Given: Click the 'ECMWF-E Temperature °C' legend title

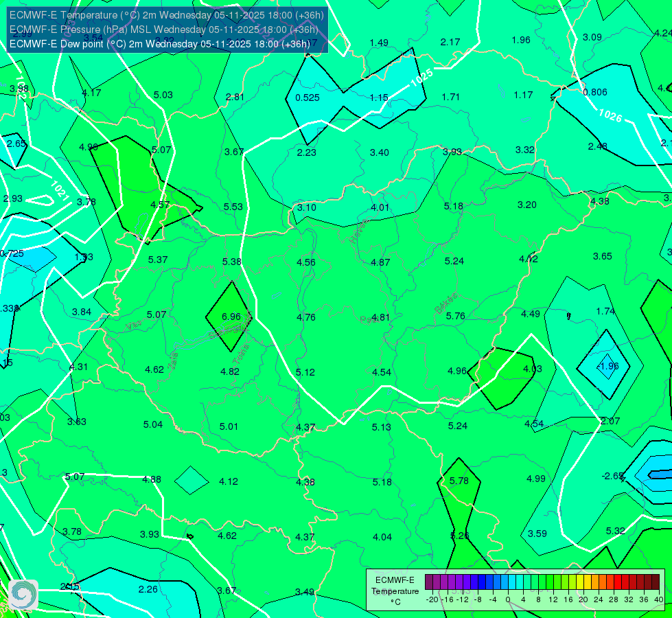Looking at the screenshot, I should 395,591.
